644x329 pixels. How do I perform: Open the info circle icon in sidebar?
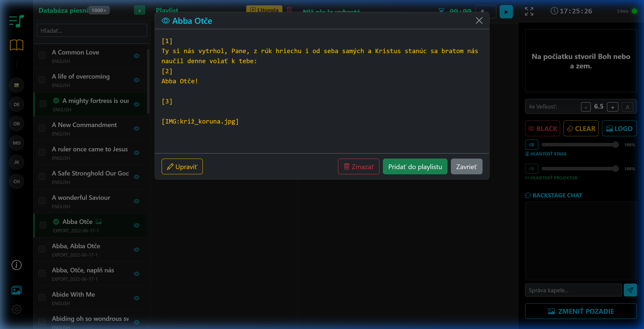(17, 265)
